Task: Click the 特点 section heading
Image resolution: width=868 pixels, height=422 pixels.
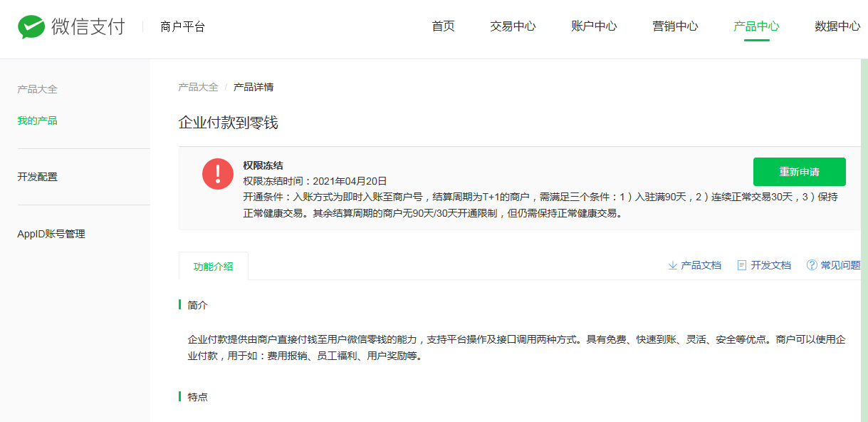Action: coord(197,396)
